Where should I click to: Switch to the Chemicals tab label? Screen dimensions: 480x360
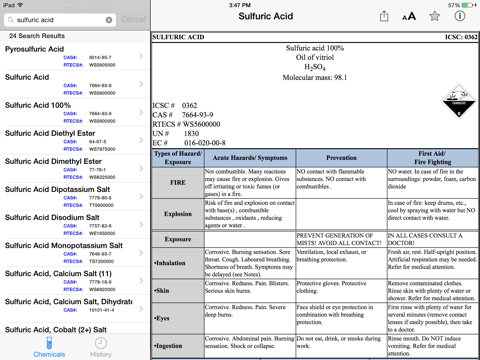49,354
